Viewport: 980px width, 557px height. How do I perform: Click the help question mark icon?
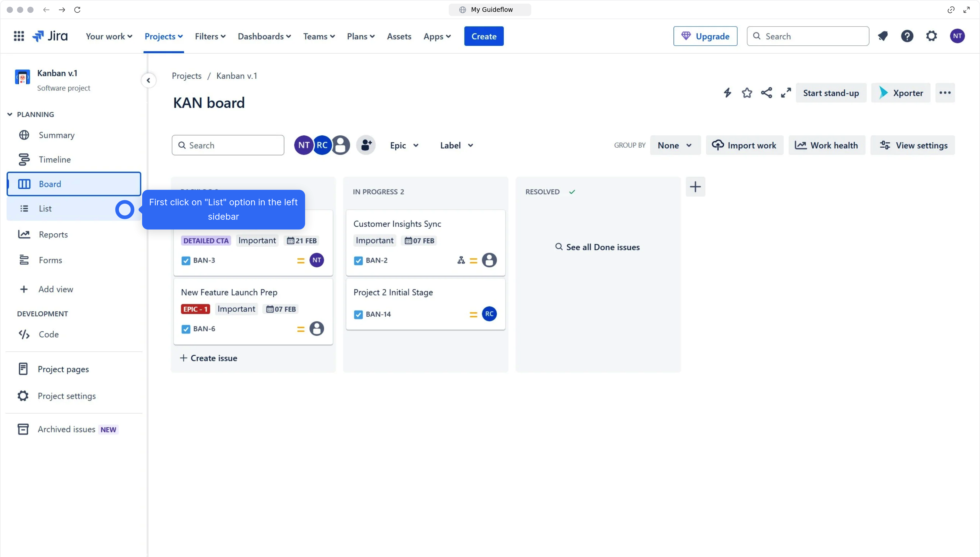pos(907,36)
